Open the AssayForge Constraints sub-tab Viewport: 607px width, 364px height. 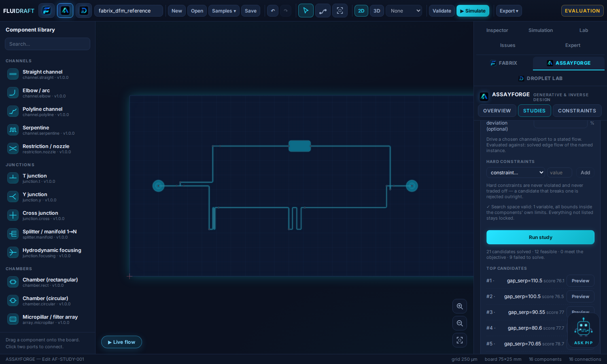[x=577, y=111]
